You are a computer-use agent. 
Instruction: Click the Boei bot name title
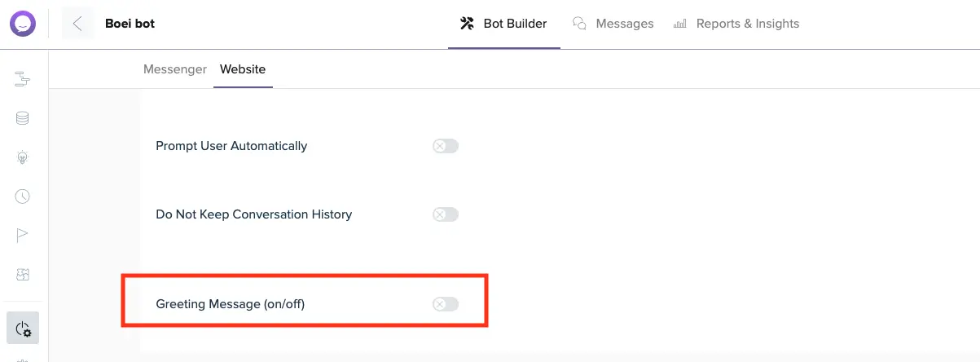(x=130, y=24)
